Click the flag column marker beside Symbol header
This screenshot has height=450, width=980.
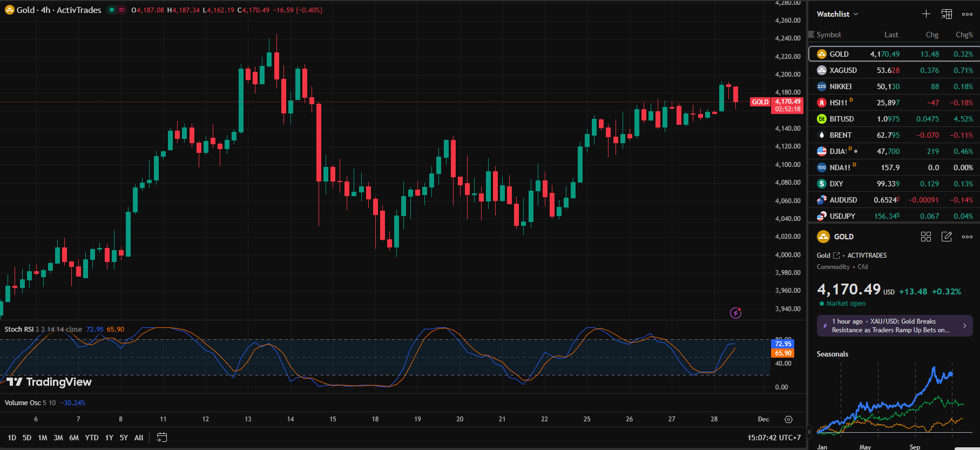811,35
